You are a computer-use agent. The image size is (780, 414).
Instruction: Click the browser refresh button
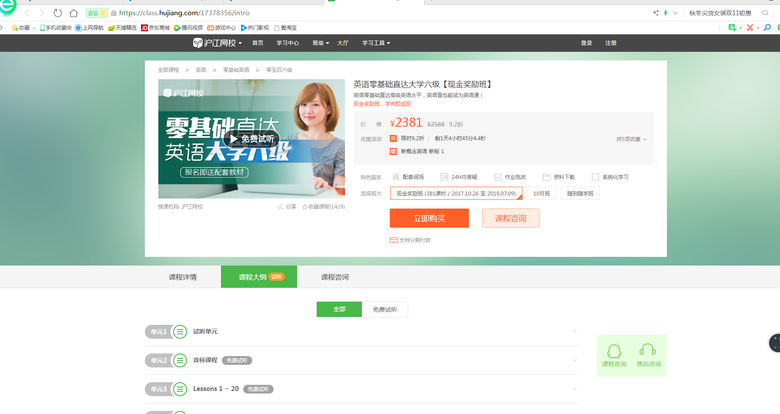pos(58,13)
